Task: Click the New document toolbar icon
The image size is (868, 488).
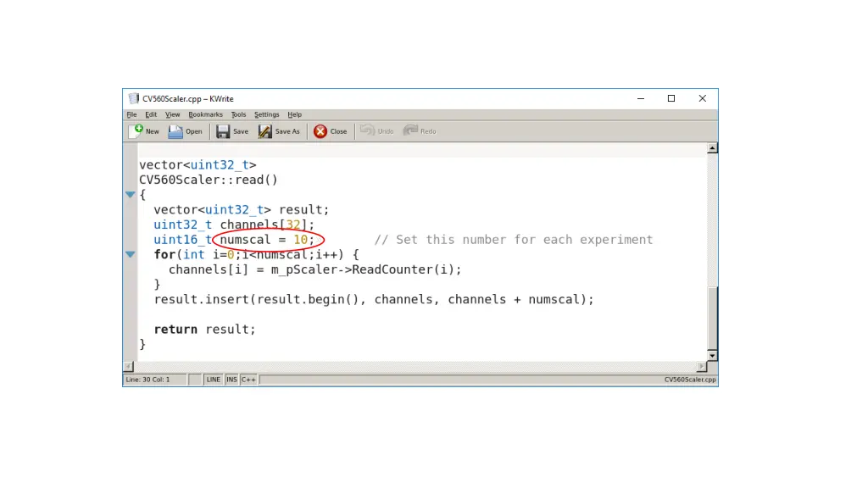Action: click(136, 131)
